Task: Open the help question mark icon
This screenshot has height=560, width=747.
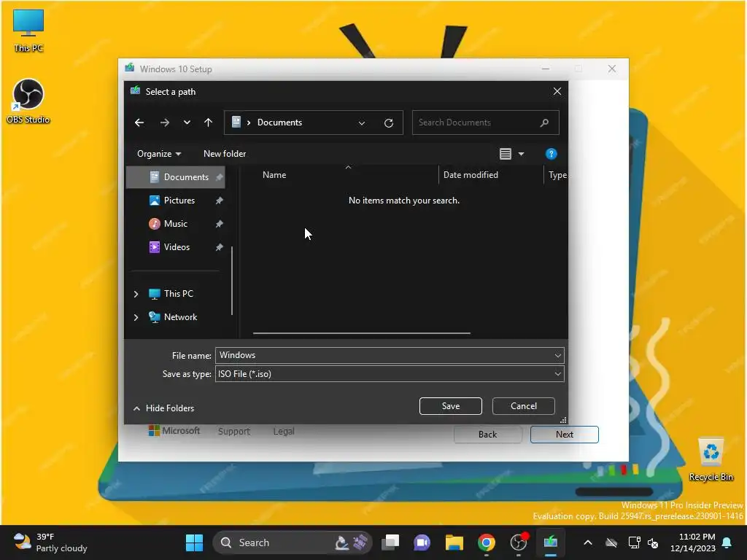Action: [551, 154]
